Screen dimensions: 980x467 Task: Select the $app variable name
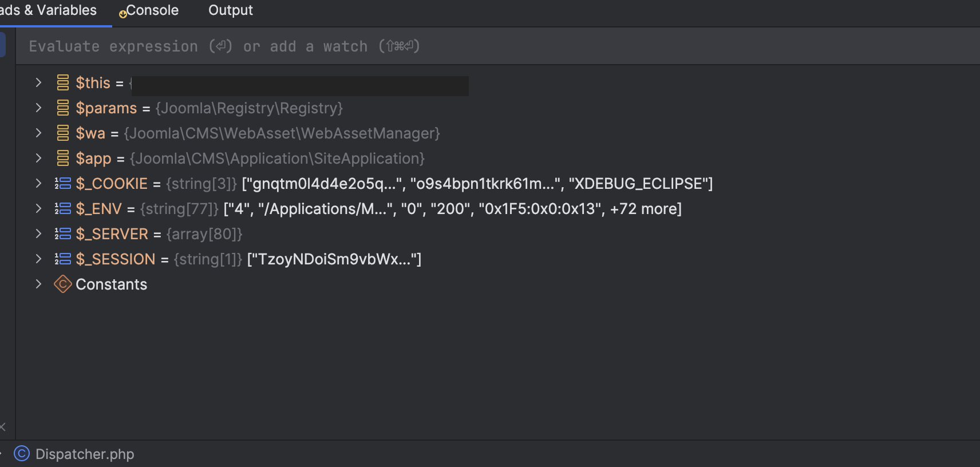coord(93,159)
